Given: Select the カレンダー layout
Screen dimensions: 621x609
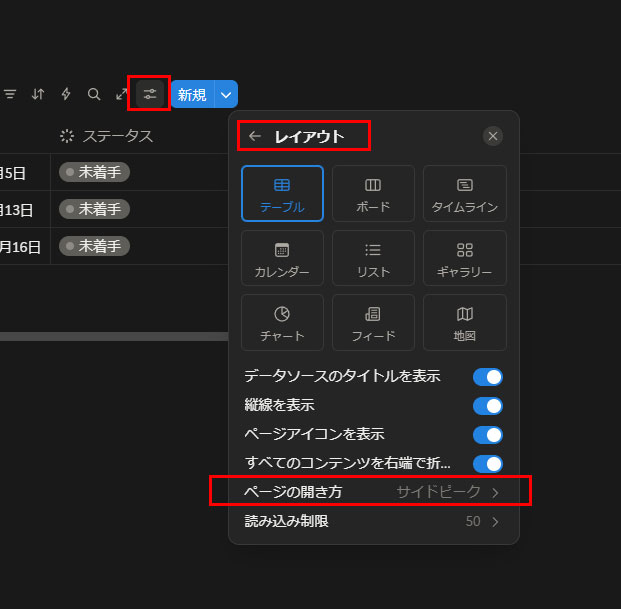Looking at the screenshot, I should coord(282,258).
